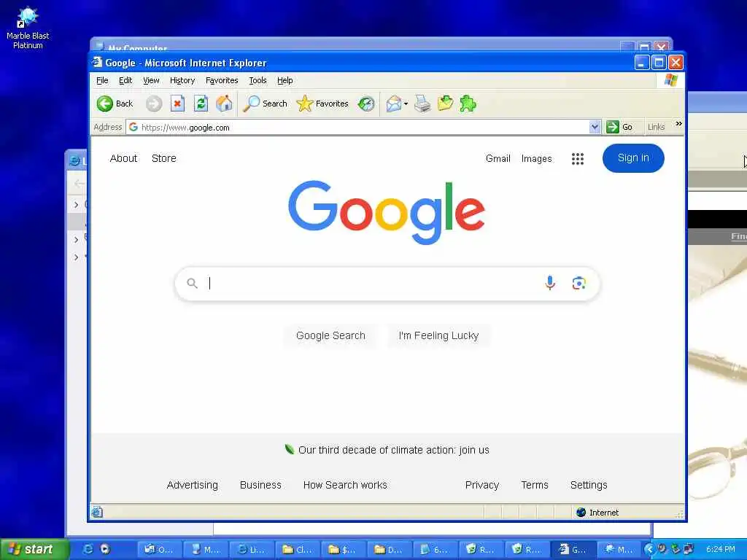747x560 pixels.
Task: Open the Advertising footer link
Action: [x=192, y=485]
